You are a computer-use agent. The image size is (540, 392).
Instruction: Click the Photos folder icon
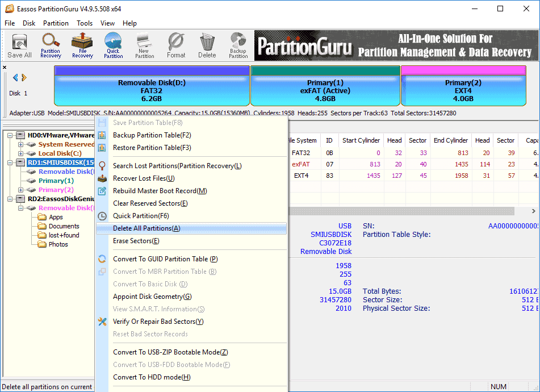pos(42,244)
